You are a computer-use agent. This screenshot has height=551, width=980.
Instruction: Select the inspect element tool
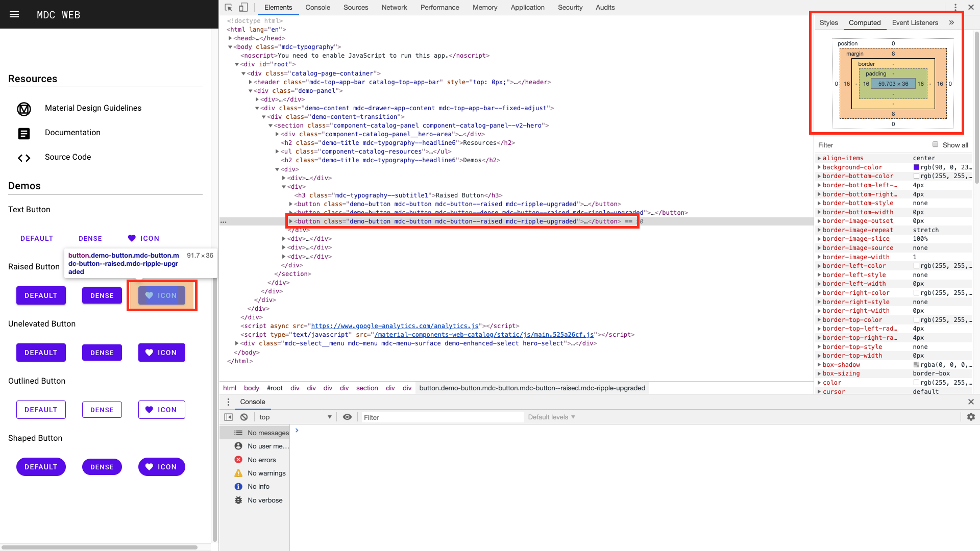pyautogui.click(x=228, y=7)
